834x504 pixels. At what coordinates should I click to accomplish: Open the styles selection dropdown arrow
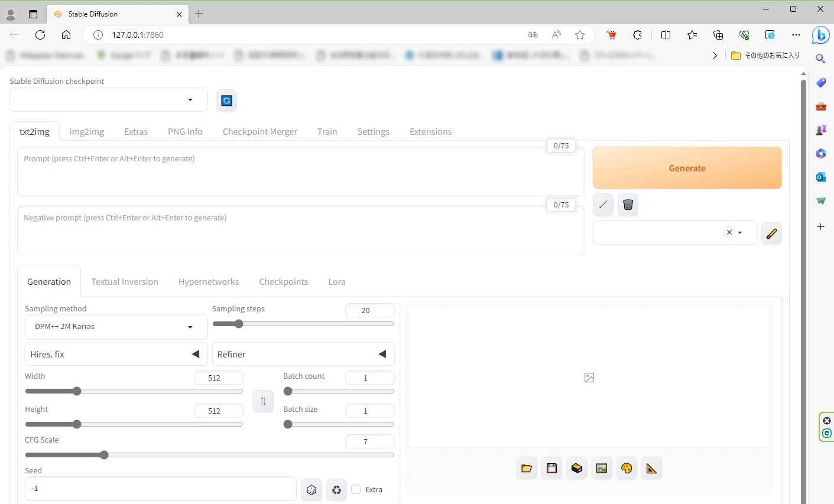pyautogui.click(x=740, y=233)
